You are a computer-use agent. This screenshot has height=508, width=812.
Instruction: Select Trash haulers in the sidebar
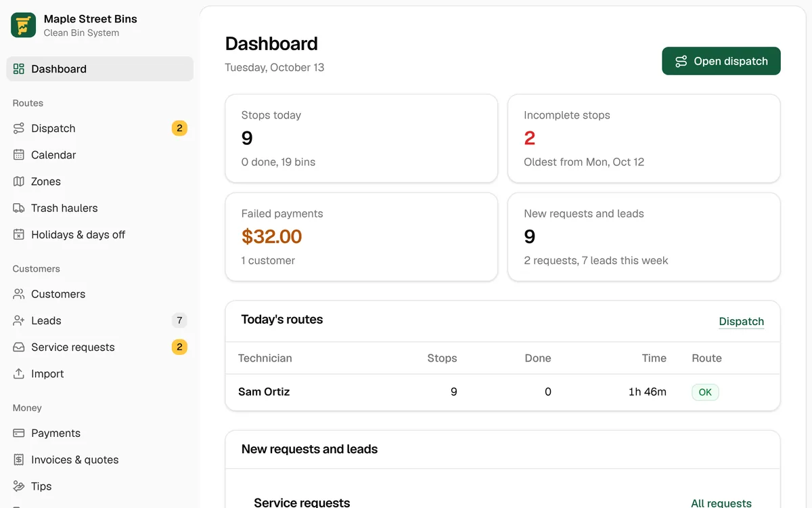pos(100,208)
